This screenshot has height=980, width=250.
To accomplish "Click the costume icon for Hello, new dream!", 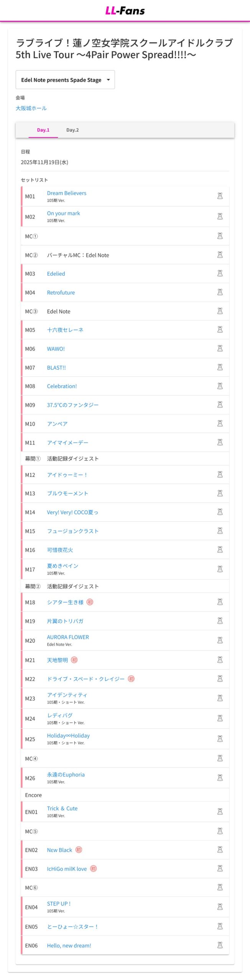I will tap(220, 945).
